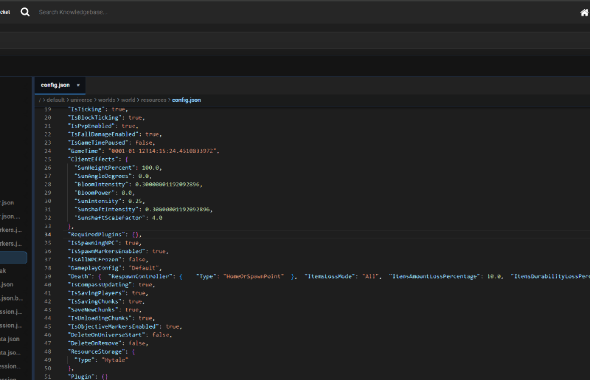Screen dimensions: 590x380
Task: Click the 4.0 value of "SunshaftScaleFactor"
Action: pos(157,217)
